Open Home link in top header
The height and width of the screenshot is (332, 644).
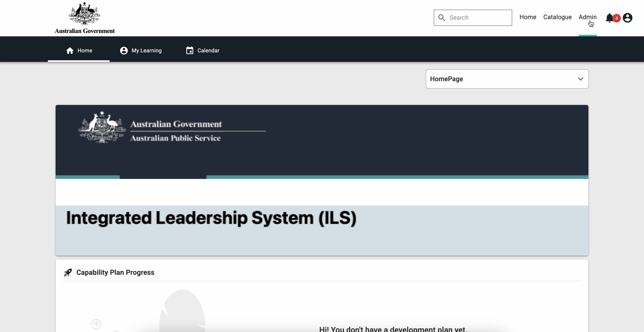coord(528,17)
